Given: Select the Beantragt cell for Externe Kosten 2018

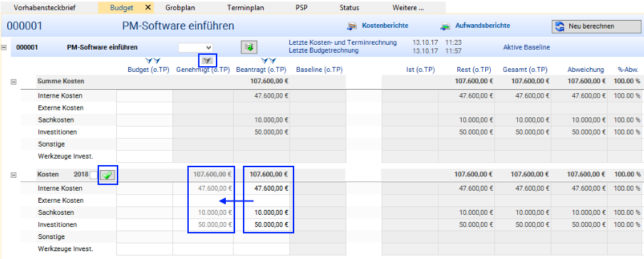Looking at the screenshot, I should [x=261, y=201].
